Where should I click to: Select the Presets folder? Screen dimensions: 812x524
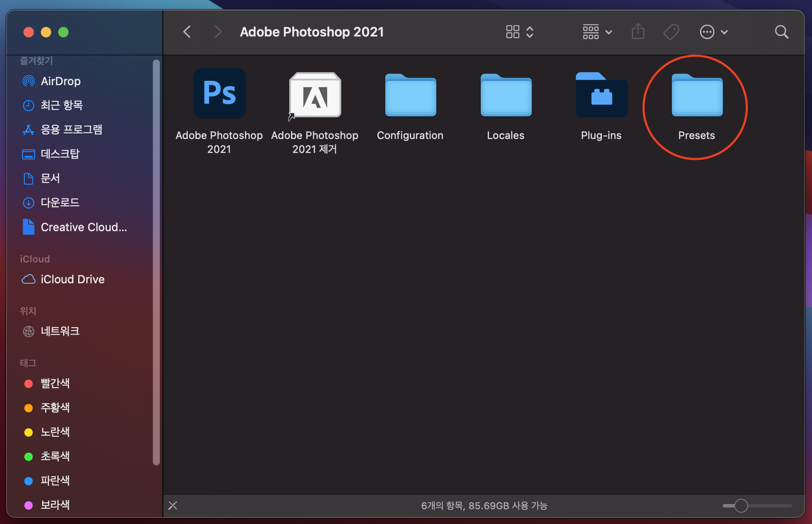[697, 95]
